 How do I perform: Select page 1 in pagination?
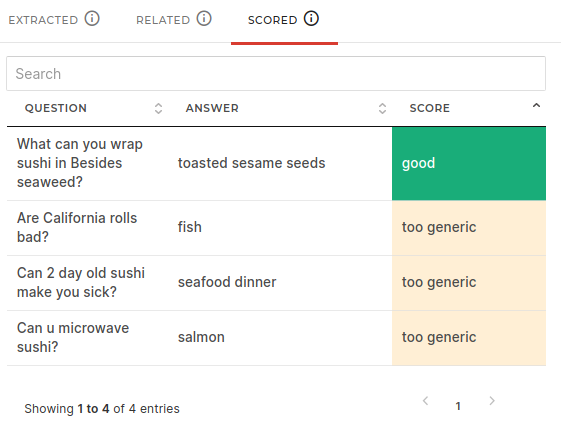point(458,406)
